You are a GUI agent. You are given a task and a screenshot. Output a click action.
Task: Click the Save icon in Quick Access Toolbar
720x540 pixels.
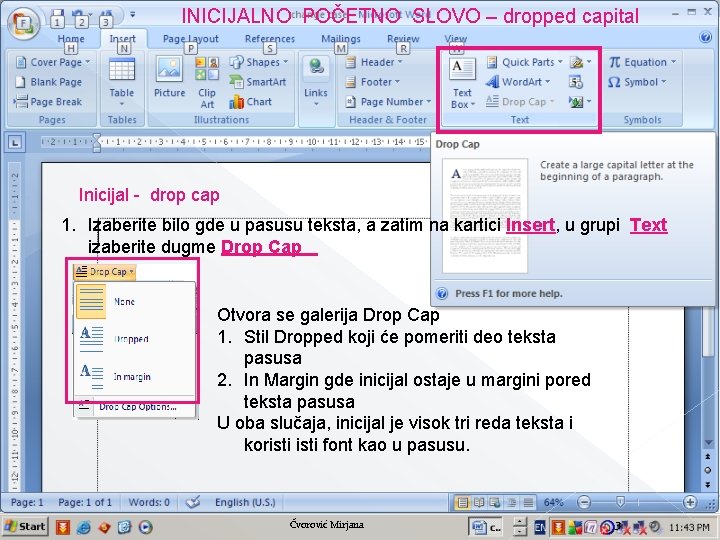tap(57, 15)
